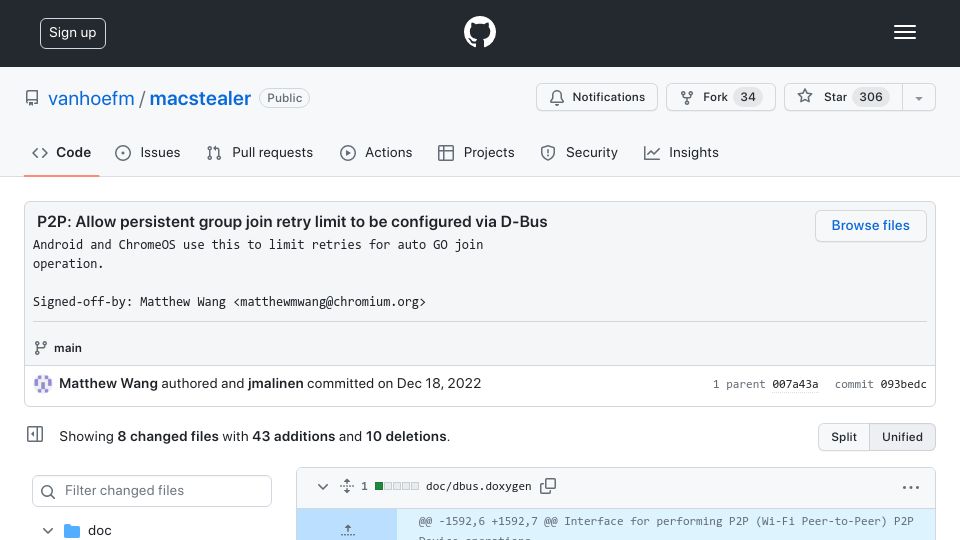Open the Insights tab
The image size is (960, 540).
point(681,152)
